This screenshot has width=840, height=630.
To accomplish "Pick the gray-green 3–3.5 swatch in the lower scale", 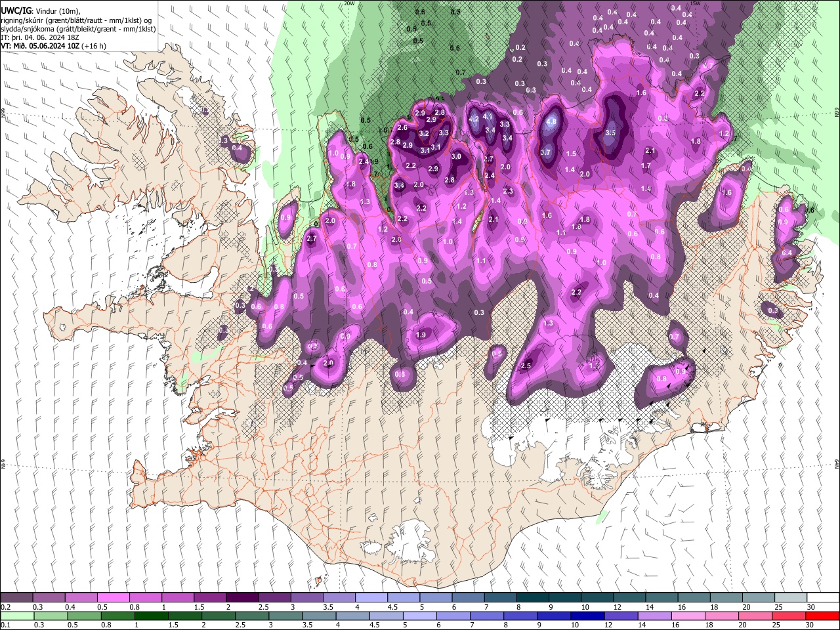I will (x=285, y=616).
